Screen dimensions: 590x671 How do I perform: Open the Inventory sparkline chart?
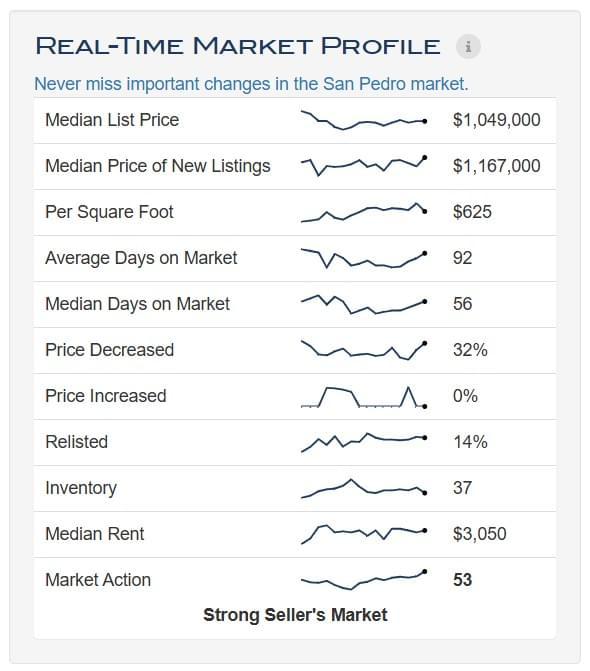pos(364,488)
